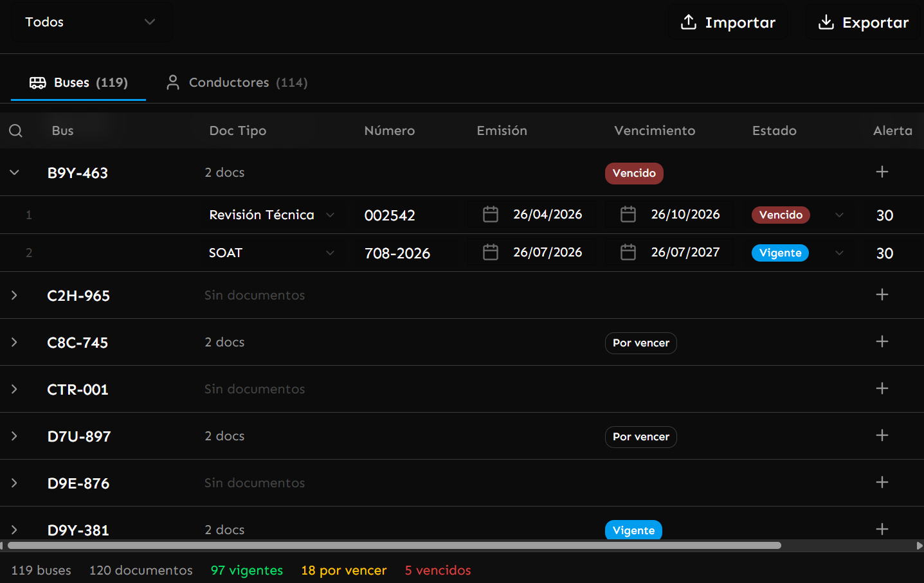Click the Estado column header

[x=774, y=130]
